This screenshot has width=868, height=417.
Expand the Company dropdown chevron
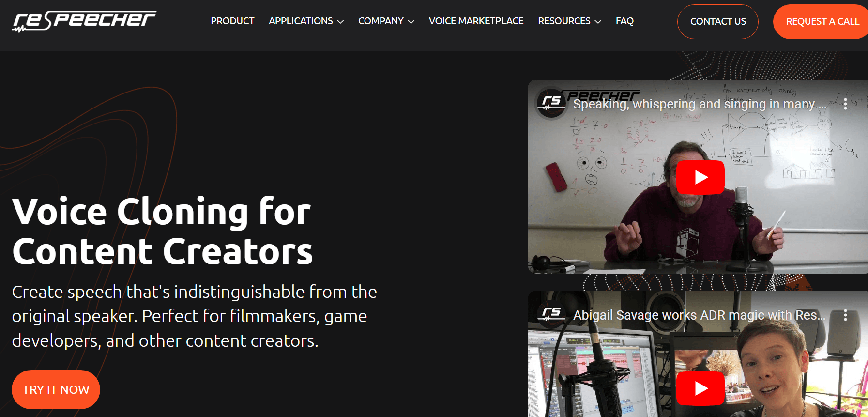tap(411, 22)
